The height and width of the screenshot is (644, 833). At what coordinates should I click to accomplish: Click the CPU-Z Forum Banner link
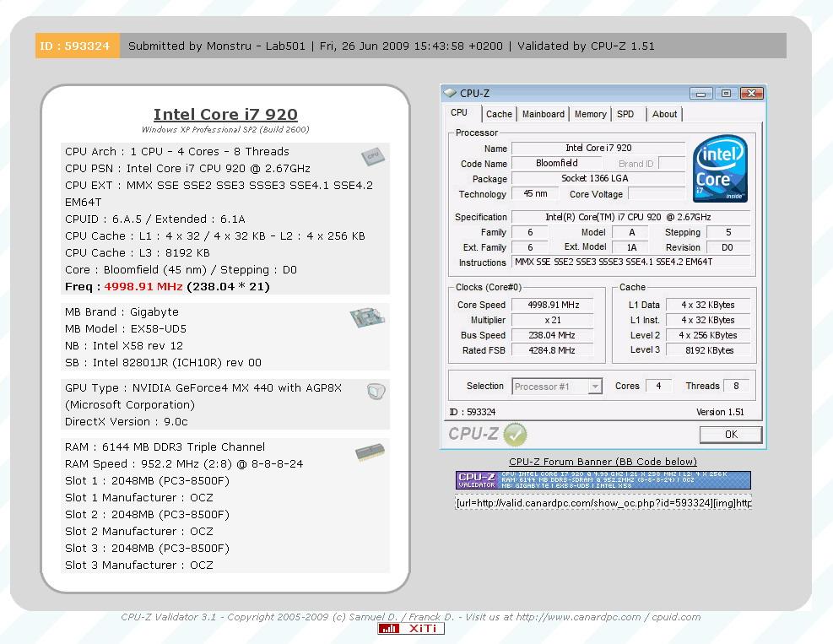coord(603,462)
